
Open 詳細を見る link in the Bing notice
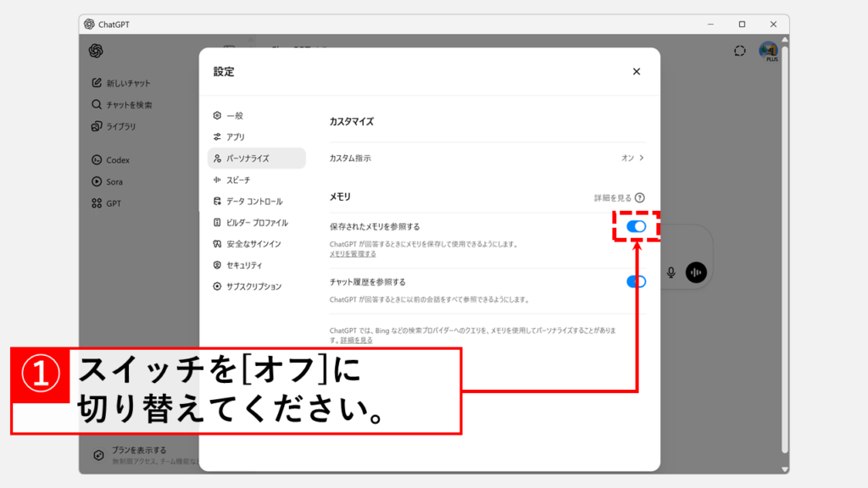(357, 341)
